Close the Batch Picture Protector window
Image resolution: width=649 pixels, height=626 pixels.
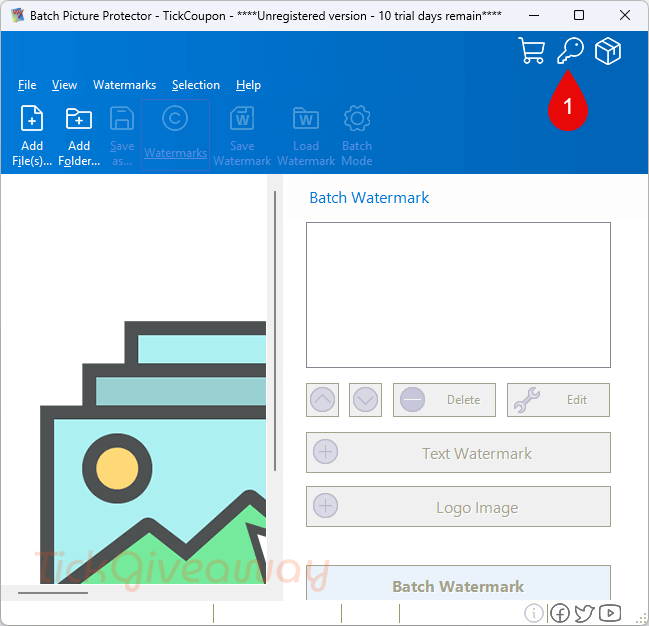625,16
